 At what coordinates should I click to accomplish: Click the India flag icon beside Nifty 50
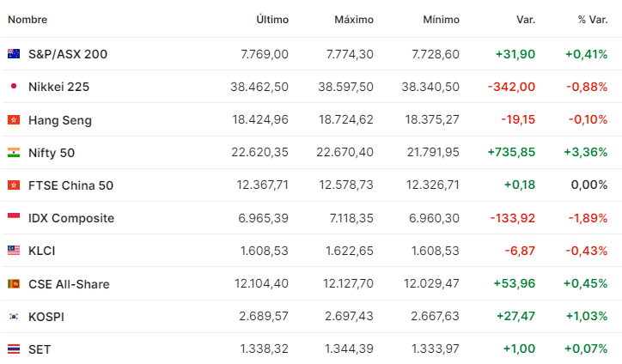(14, 153)
